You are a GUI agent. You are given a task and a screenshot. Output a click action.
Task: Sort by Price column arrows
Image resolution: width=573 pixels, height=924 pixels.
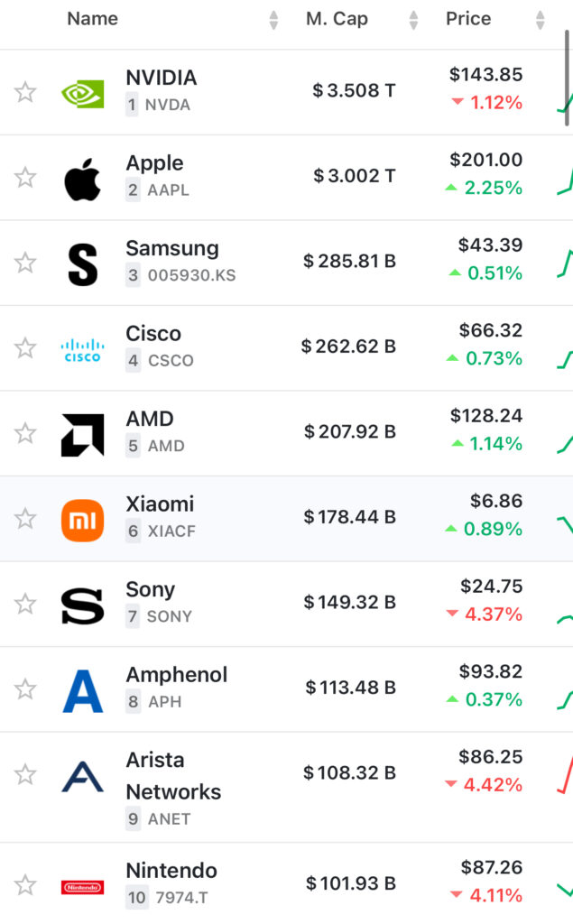(540, 20)
